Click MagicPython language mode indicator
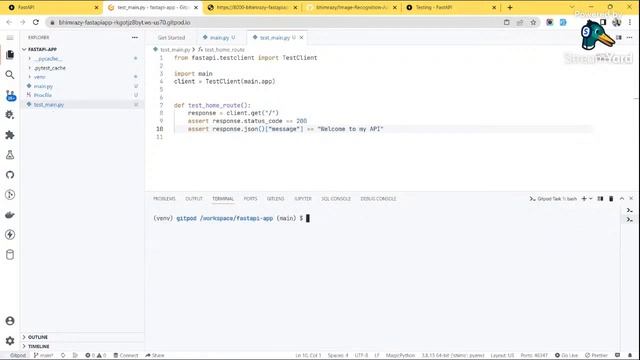The image size is (640, 360). point(400,356)
